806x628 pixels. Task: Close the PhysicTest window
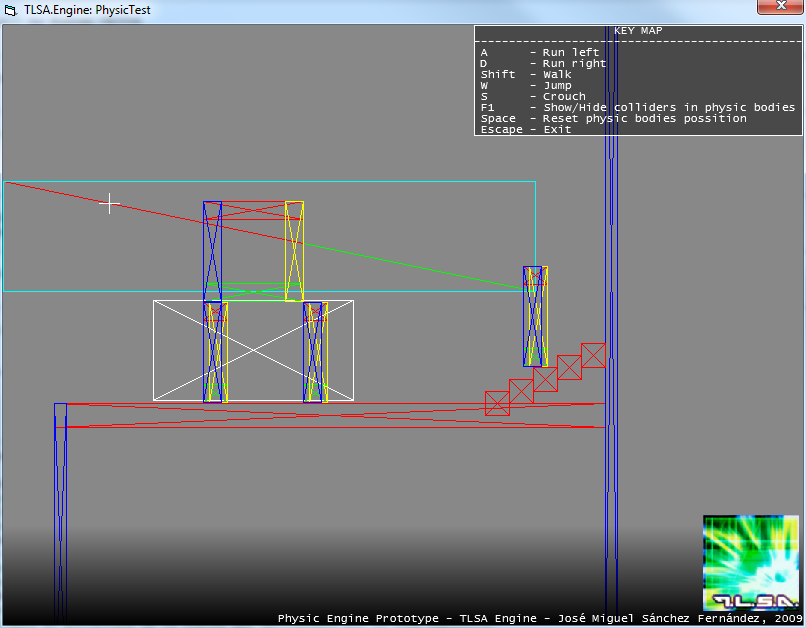click(x=779, y=8)
